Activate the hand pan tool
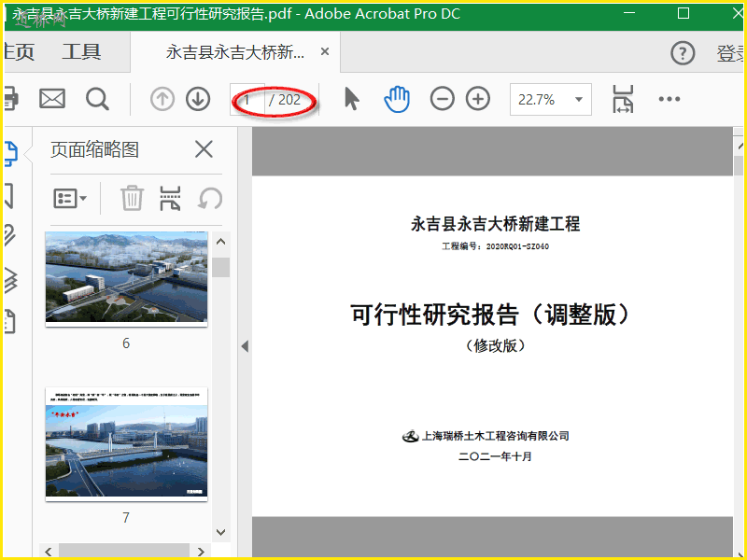This screenshot has width=747, height=560. [397, 99]
